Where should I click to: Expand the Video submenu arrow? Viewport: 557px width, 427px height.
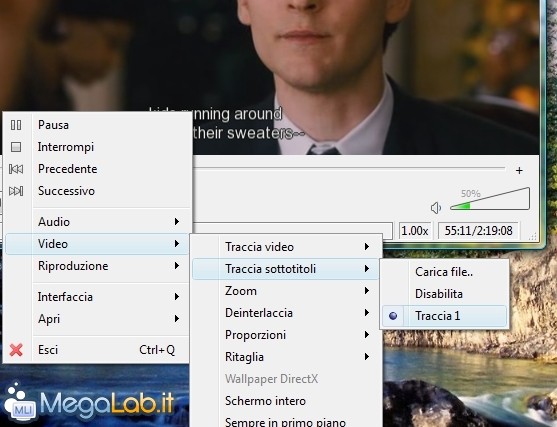[x=177, y=244]
